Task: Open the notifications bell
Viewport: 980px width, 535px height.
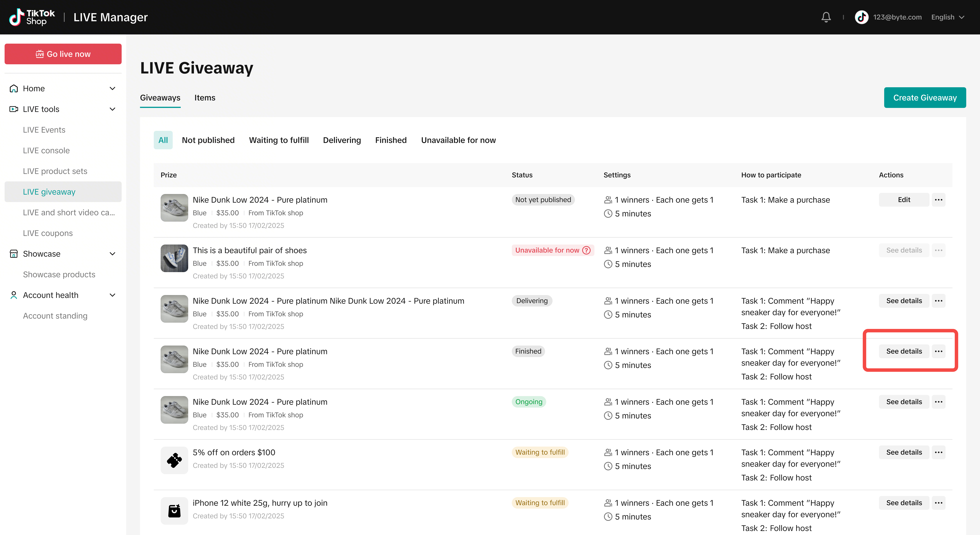Action: (826, 17)
